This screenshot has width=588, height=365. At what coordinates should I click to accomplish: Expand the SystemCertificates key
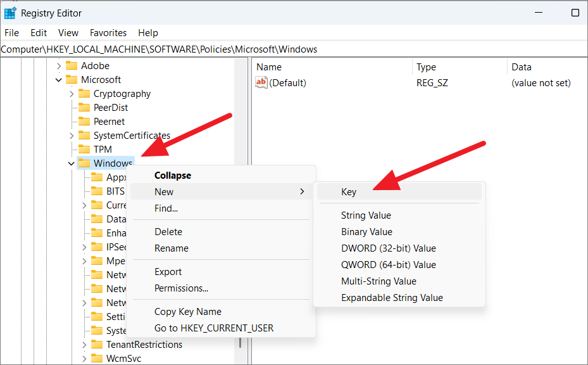pos(72,136)
